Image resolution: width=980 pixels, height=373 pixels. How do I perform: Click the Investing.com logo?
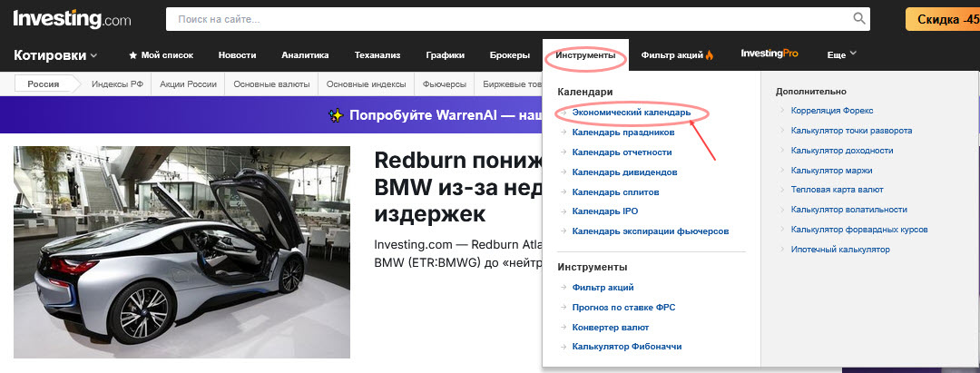[x=73, y=19]
